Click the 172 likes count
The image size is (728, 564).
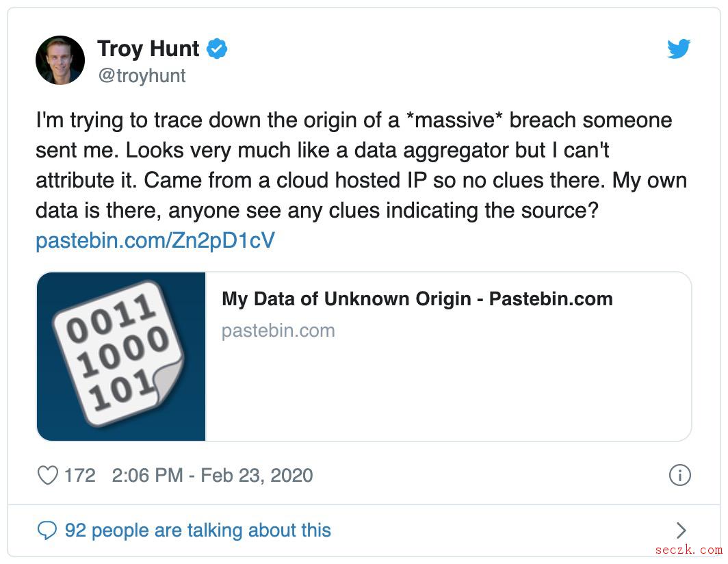pos(79,475)
